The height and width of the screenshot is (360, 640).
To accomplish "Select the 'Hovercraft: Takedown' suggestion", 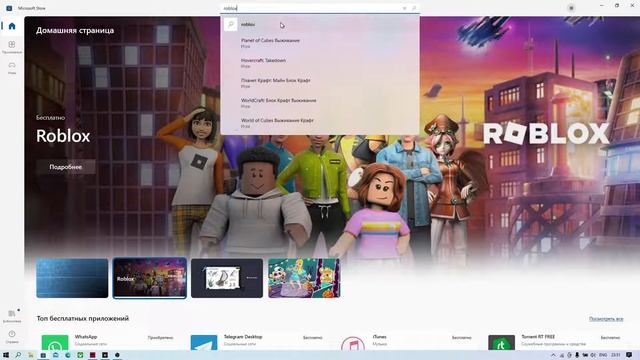I will 320,63.
